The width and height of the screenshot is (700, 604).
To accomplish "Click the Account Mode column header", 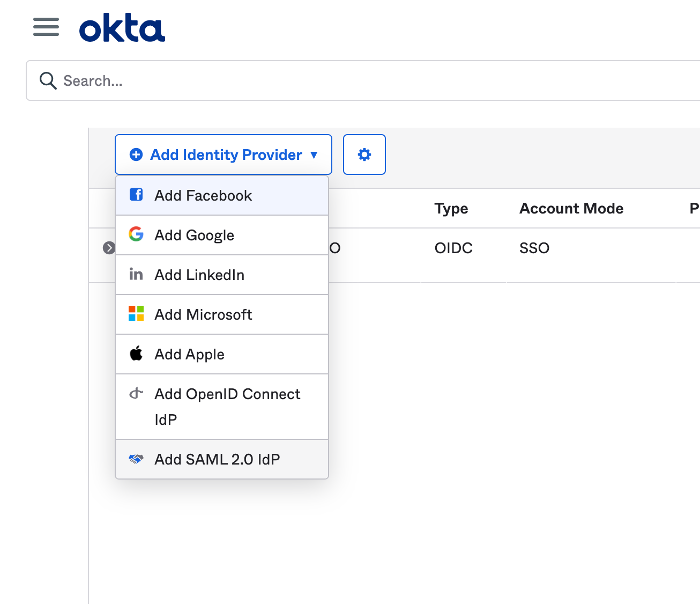I will pos(571,209).
